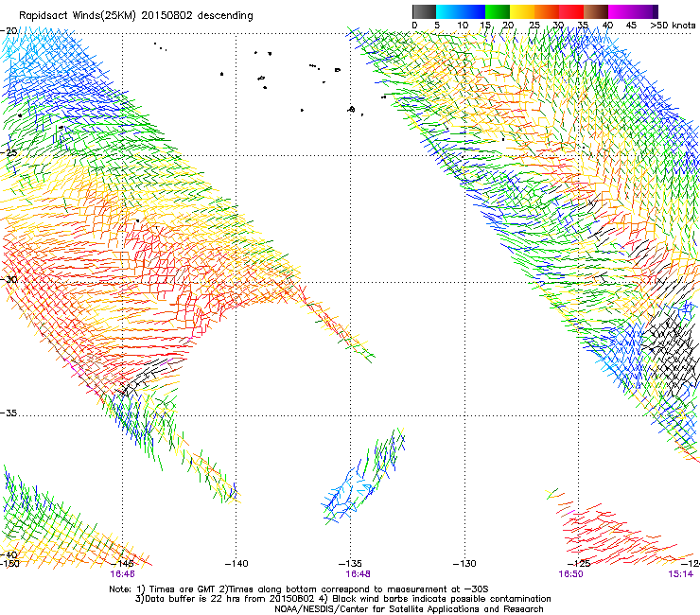Click the gray 0-5 knots color swatch
700x615 pixels.
424,11
